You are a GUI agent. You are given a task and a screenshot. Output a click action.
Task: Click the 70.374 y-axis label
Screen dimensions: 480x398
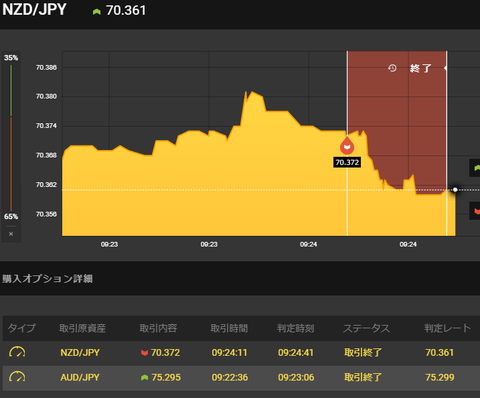[x=46, y=126]
